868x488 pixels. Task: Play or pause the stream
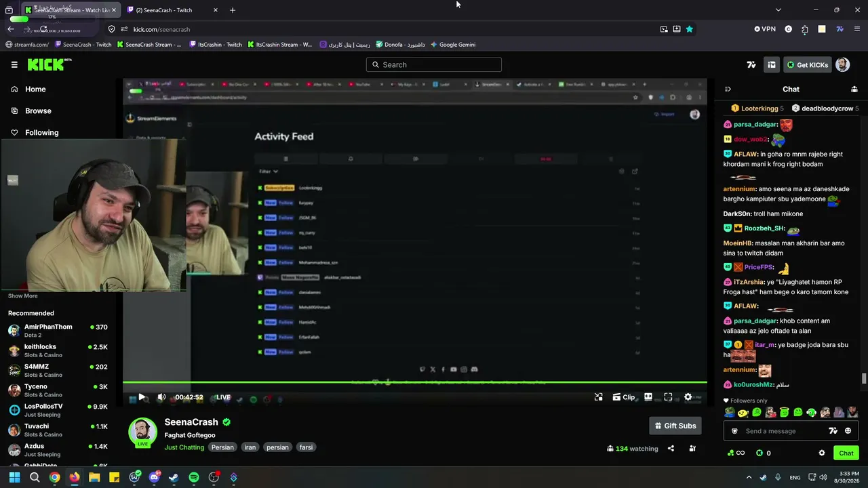pos(142,397)
